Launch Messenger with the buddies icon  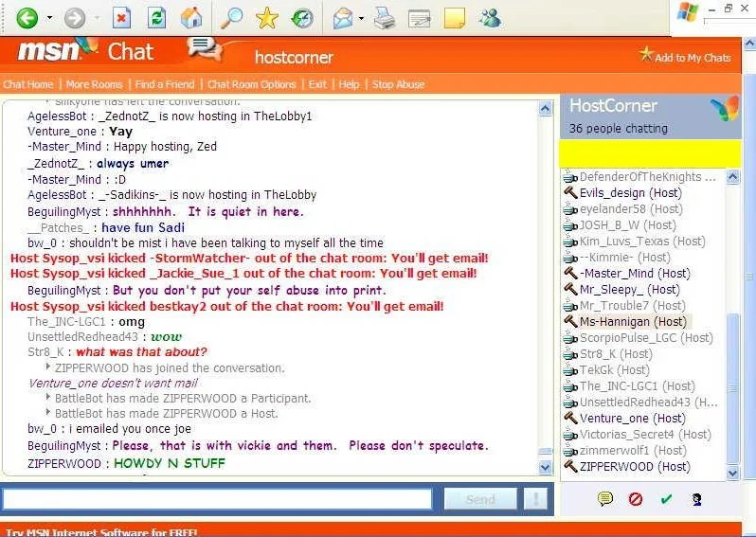point(490,18)
